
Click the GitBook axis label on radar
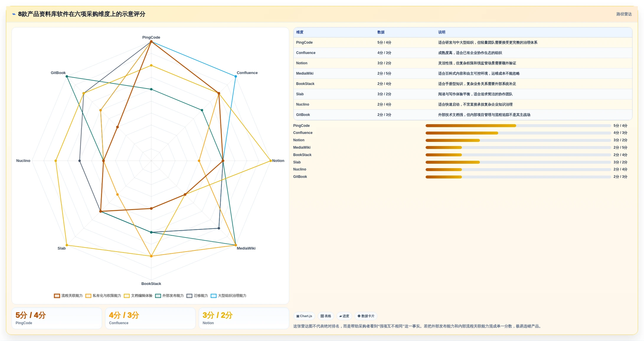(58, 73)
